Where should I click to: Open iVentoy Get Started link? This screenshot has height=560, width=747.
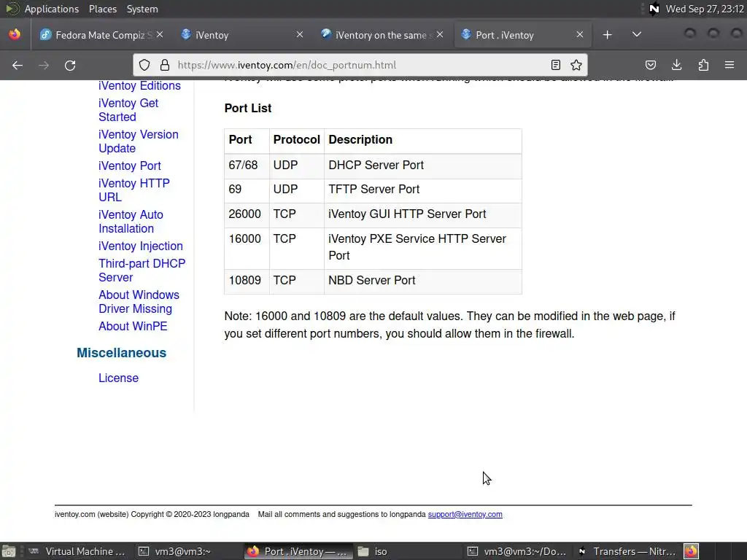(128, 110)
